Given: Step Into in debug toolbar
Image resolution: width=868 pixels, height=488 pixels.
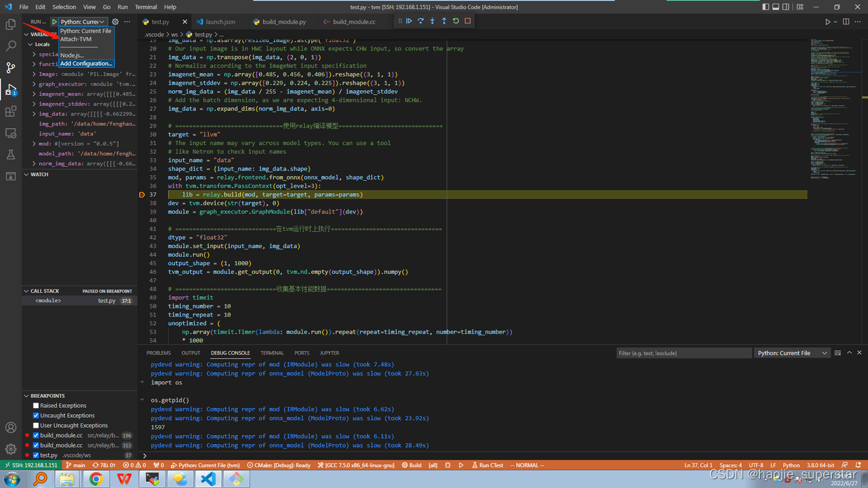Looking at the screenshot, I should (432, 21).
